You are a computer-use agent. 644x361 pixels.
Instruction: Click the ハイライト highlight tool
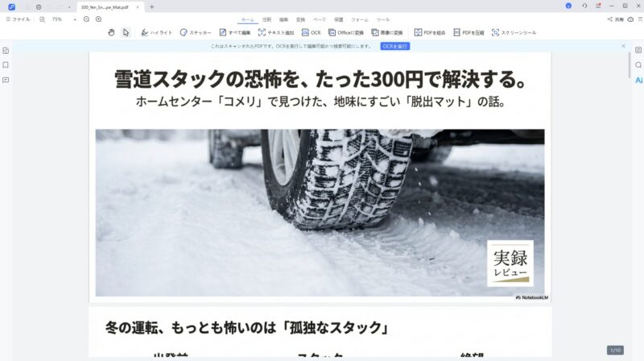click(x=156, y=32)
